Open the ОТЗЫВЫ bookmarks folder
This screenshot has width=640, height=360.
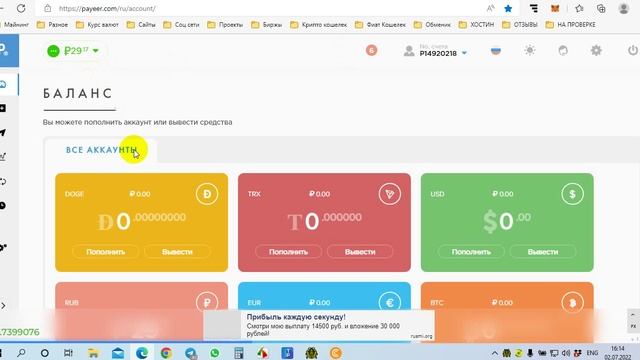click(x=520, y=24)
